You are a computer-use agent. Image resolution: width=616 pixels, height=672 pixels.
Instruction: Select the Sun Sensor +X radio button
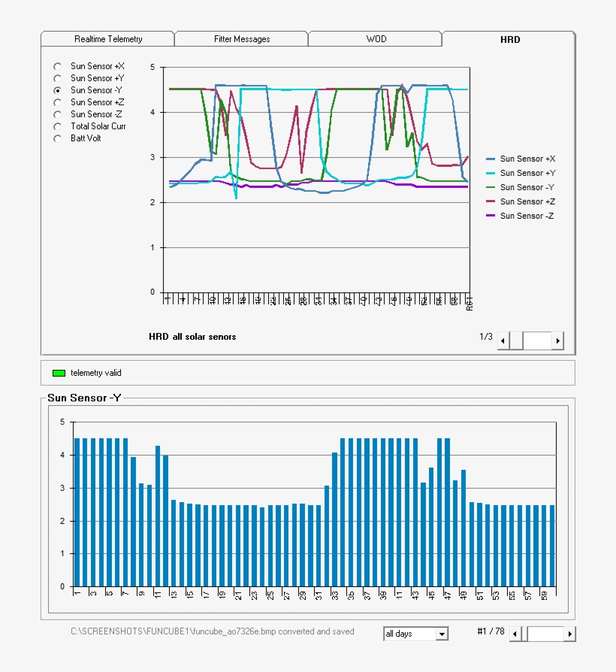57,66
